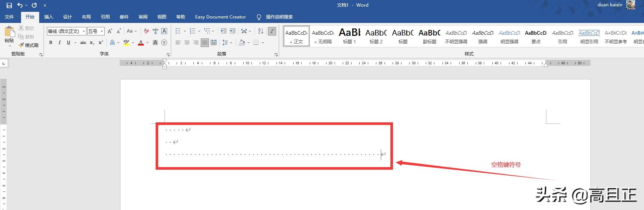
Task: Apply the 标题 1 heading style
Action: pyautogui.click(x=349, y=36)
